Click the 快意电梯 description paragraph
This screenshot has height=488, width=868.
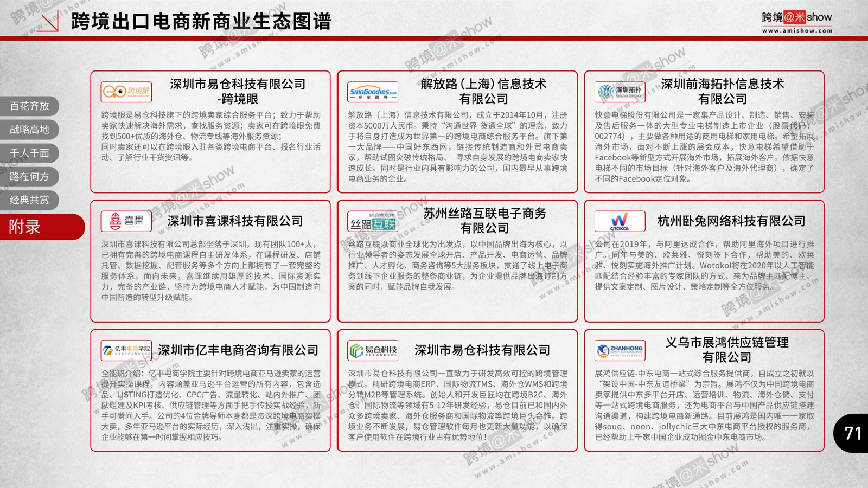pyautogui.click(x=705, y=146)
